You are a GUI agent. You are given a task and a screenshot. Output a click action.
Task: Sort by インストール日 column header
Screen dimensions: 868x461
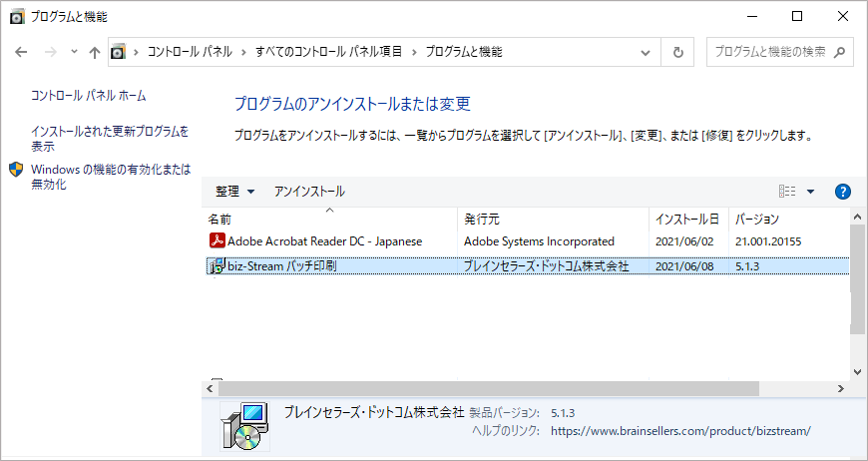coord(688,220)
